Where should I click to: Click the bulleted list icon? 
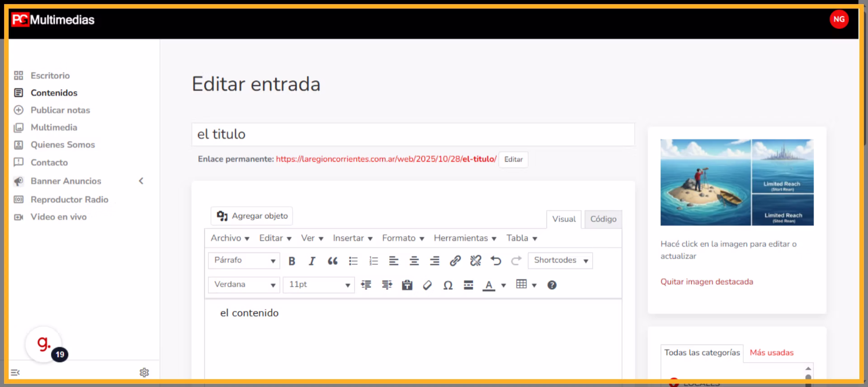coord(353,261)
